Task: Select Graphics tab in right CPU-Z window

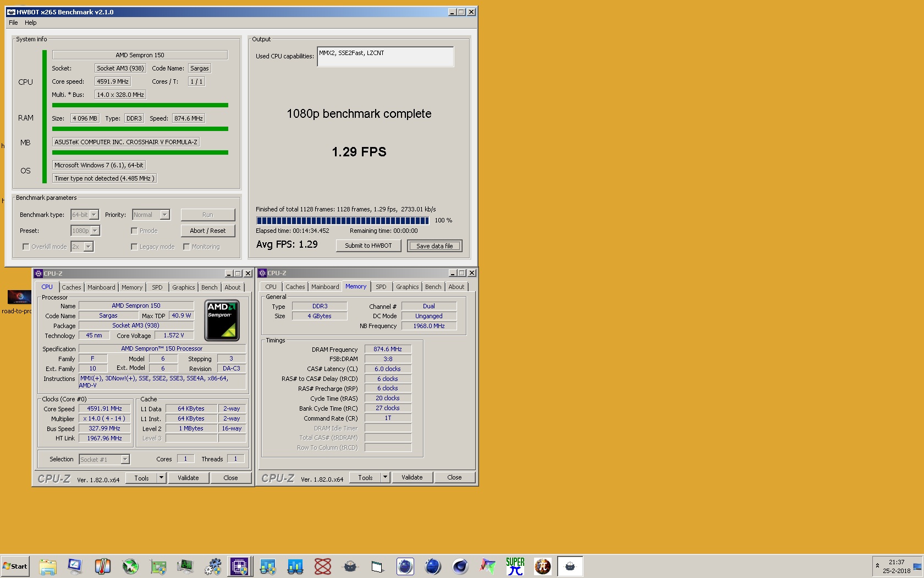Action: tap(408, 287)
